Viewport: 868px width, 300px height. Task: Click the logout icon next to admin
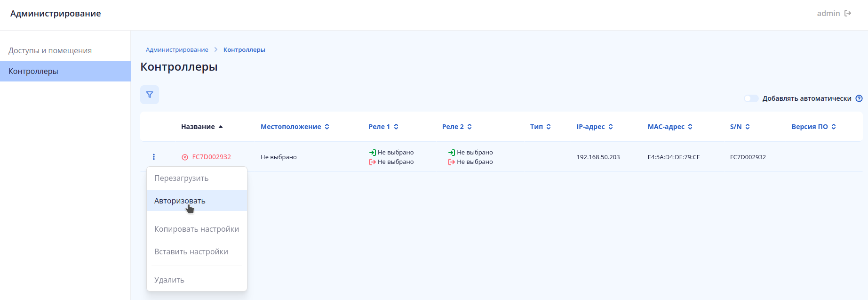(848, 13)
